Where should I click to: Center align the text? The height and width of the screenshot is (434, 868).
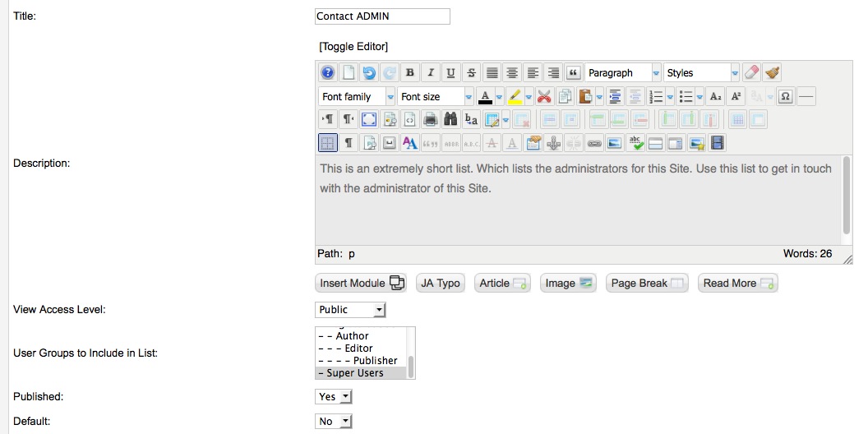512,72
